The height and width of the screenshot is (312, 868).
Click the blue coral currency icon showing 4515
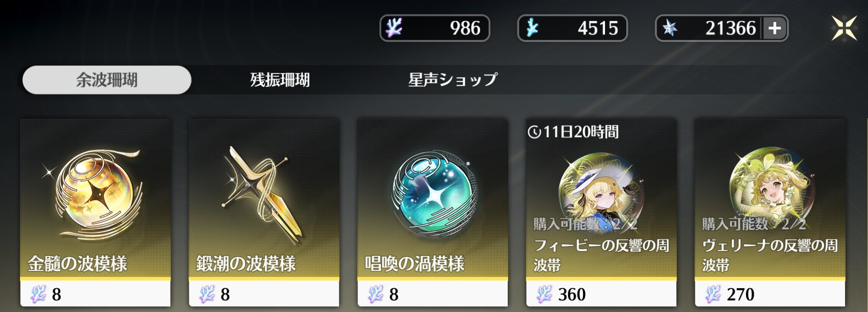(532, 28)
